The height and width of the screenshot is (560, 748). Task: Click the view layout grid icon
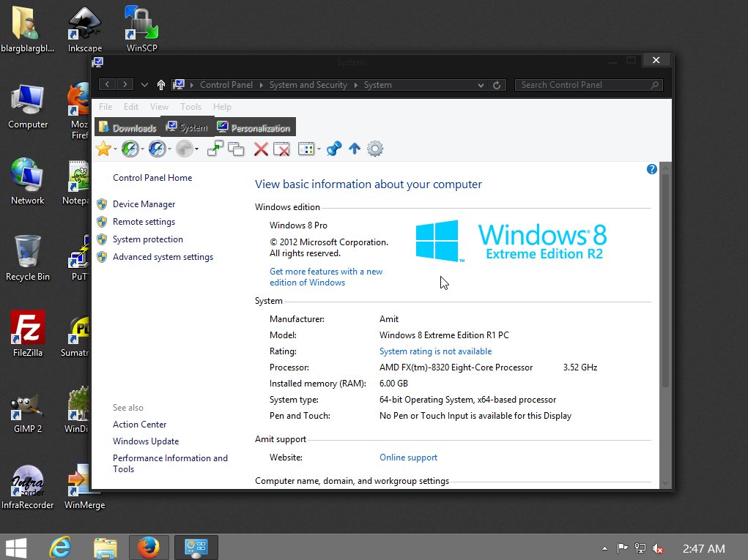coord(306,149)
